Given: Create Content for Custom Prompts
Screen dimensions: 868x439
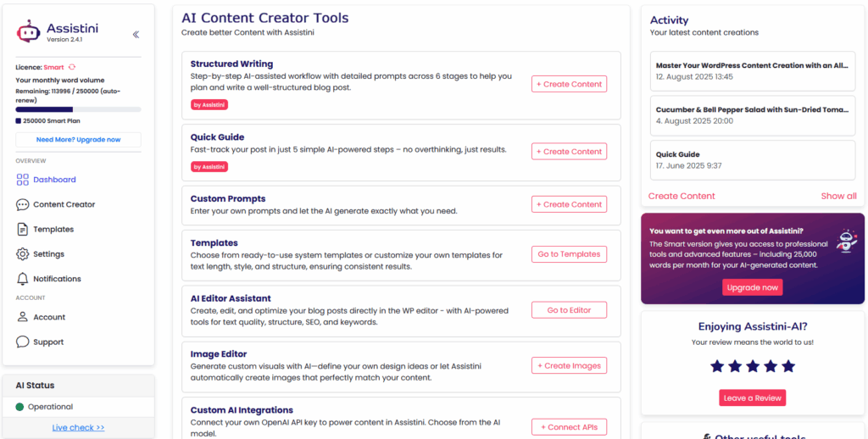Looking at the screenshot, I should click(569, 204).
